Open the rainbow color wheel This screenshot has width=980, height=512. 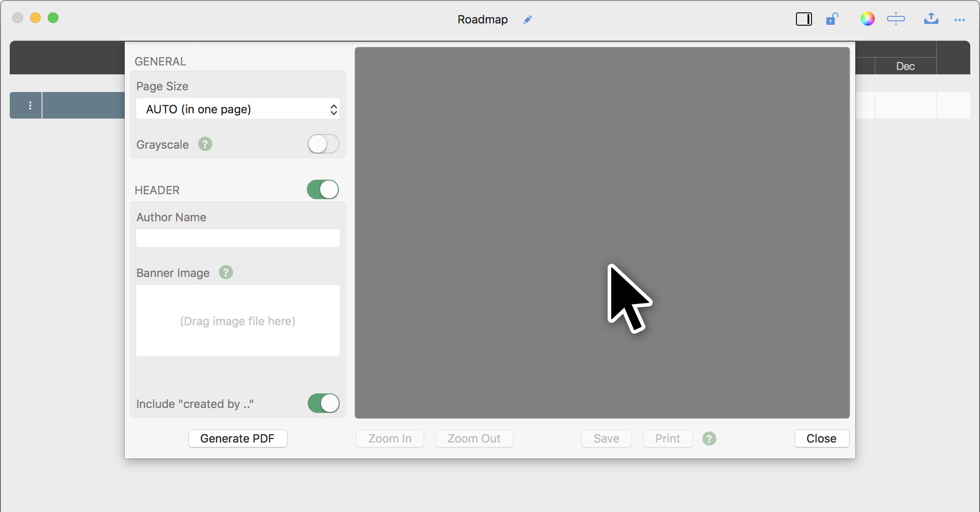coord(867,19)
